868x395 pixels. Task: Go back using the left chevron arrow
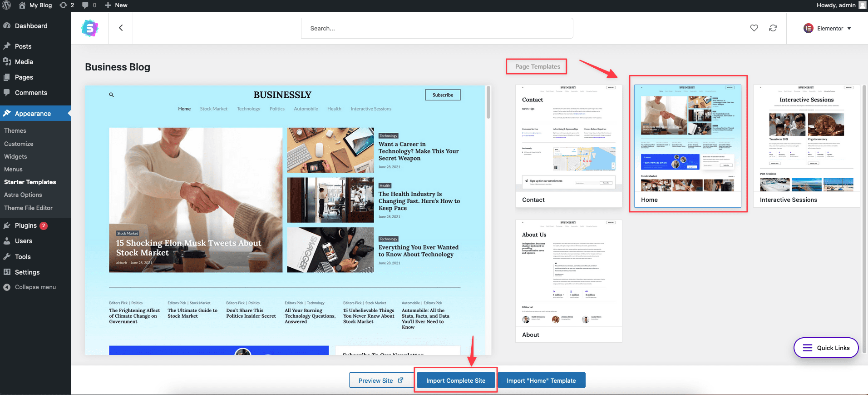point(121,28)
